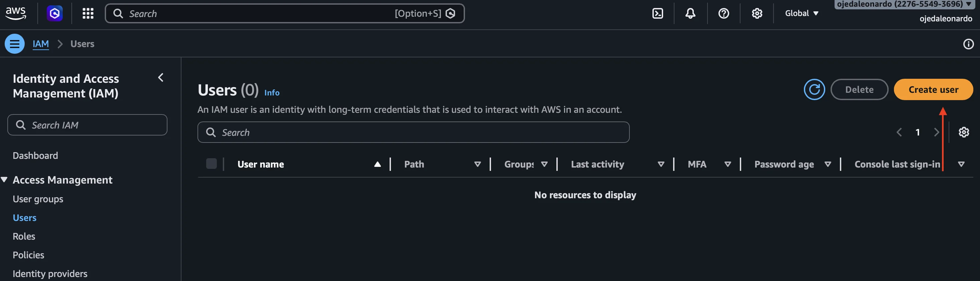Image resolution: width=980 pixels, height=281 pixels.
Task: Open User groups in sidebar
Action: tap(38, 199)
